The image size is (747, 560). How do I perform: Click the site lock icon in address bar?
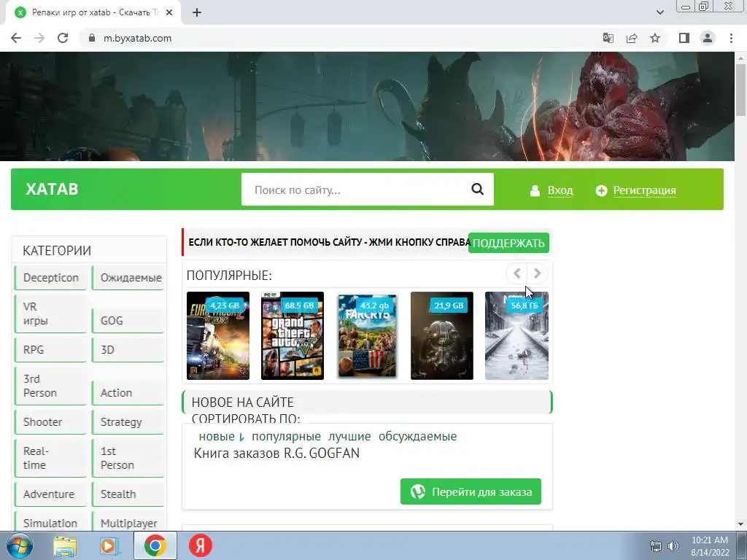(x=91, y=38)
